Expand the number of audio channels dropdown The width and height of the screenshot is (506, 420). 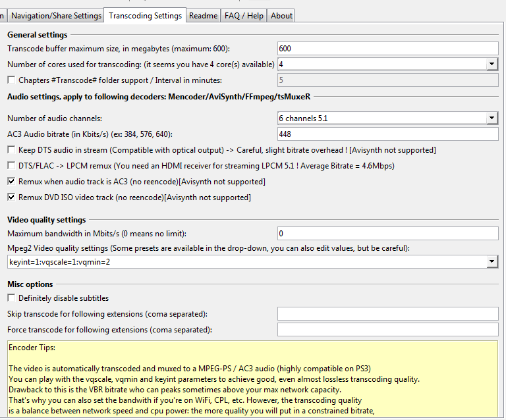[492, 118]
